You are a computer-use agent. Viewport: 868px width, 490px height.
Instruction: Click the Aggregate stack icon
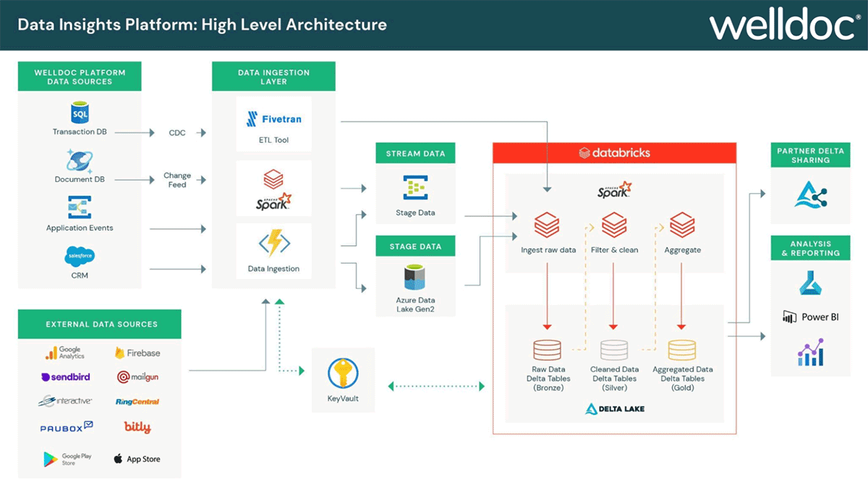coord(682,225)
